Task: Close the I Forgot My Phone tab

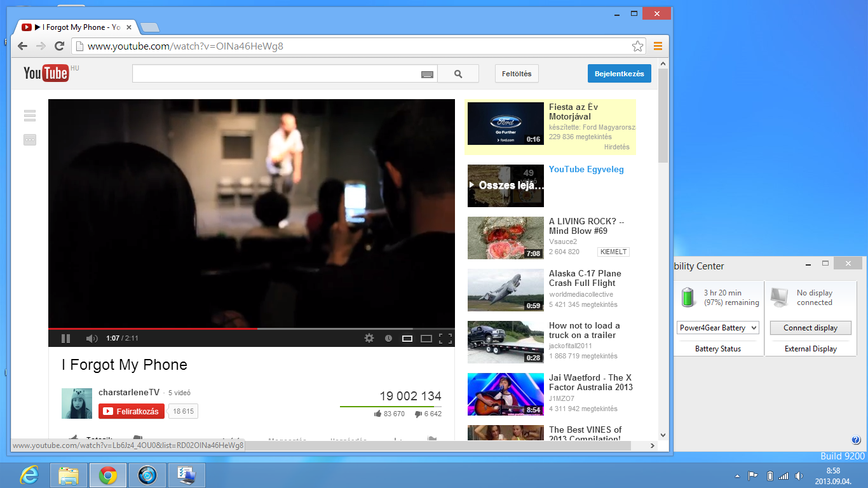Action: coord(130,27)
